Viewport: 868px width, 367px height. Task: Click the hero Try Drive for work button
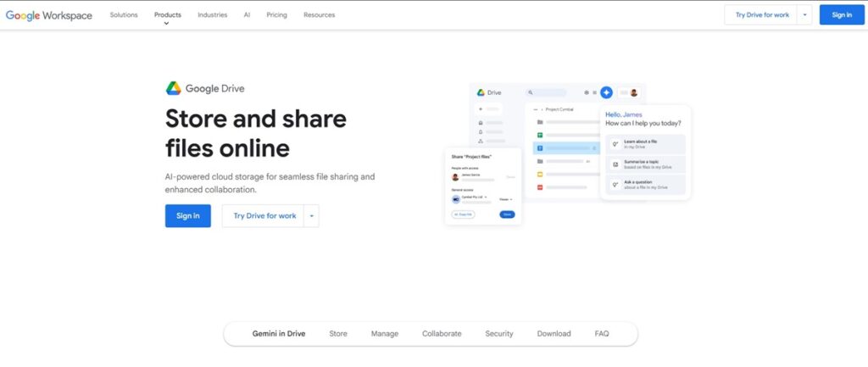click(x=264, y=216)
